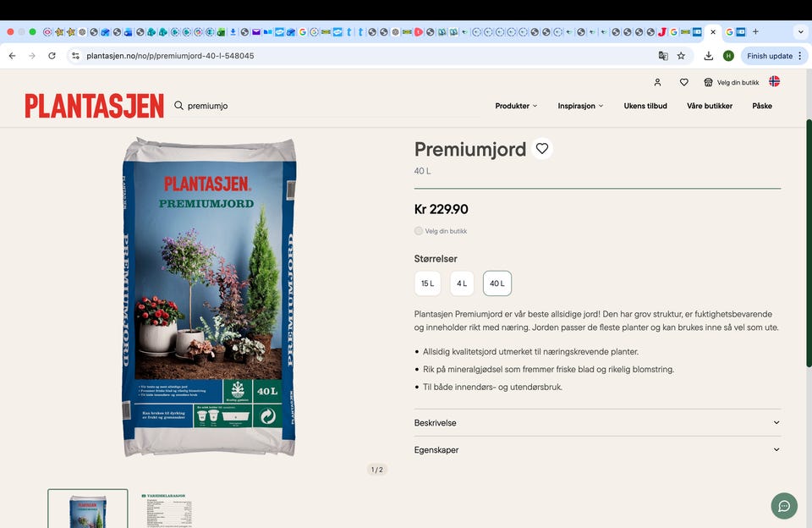
Task: Click the Størrelser label
Action: 436,259
